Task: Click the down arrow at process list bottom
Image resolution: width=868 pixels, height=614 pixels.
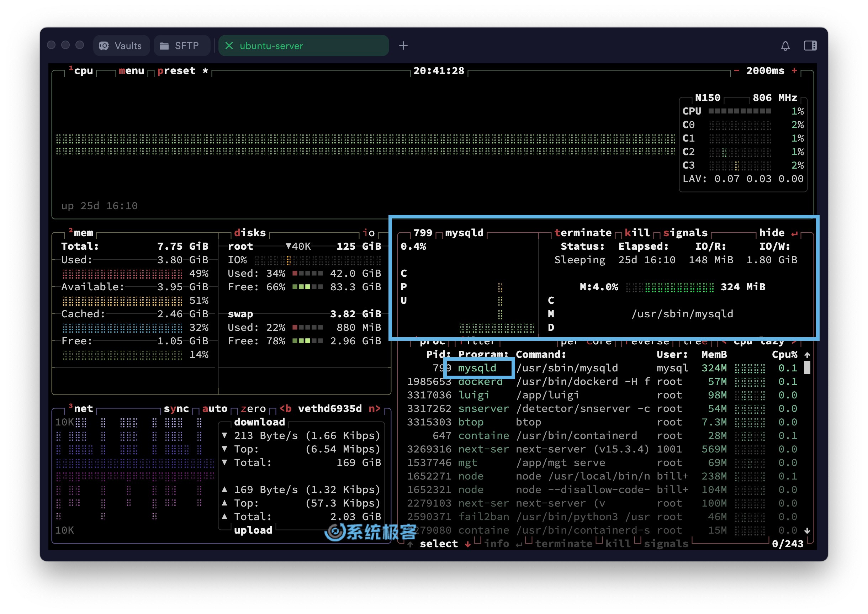Action: (x=807, y=530)
